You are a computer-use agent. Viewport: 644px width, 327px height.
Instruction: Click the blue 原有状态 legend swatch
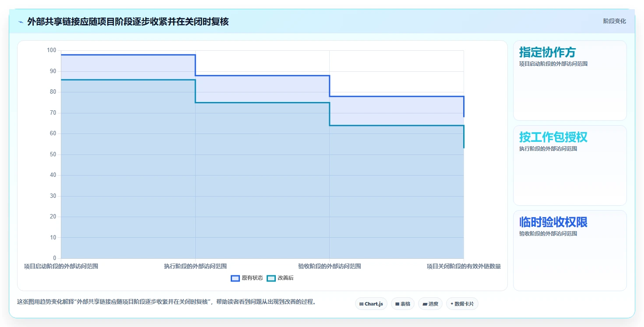[x=235, y=278]
